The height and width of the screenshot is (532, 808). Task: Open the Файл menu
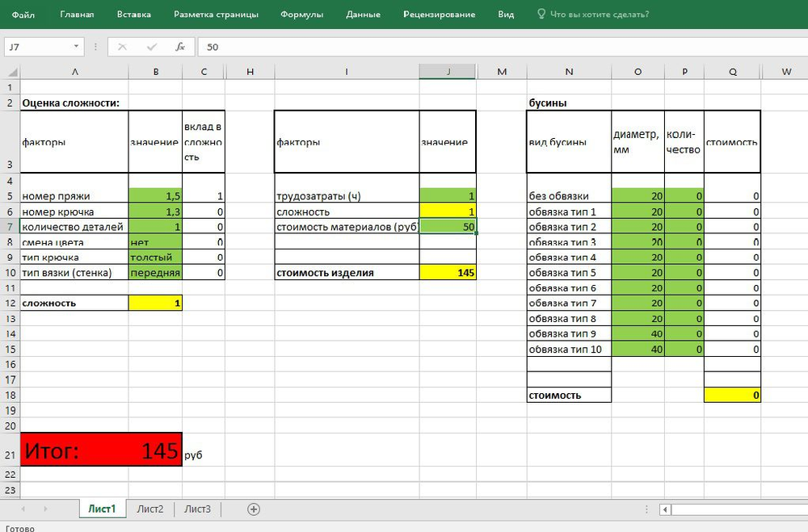pyautogui.click(x=23, y=15)
